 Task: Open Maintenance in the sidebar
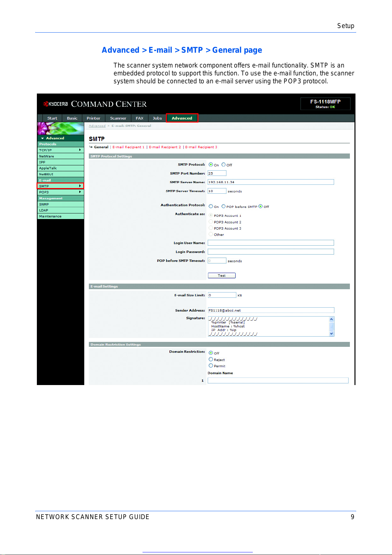tap(61, 216)
